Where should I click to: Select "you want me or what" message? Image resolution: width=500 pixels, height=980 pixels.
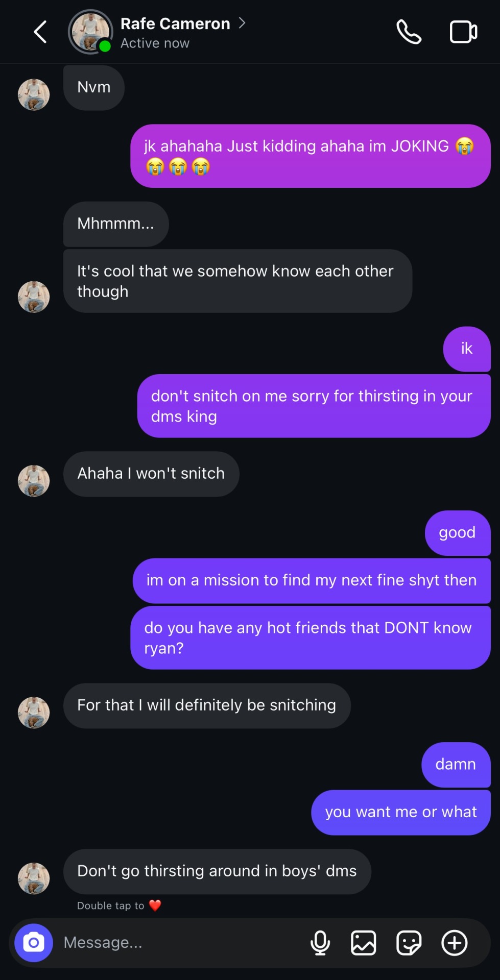pos(401,812)
